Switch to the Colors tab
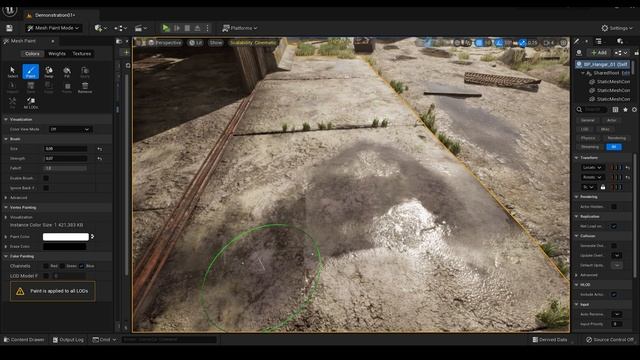 pyautogui.click(x=32, y=54)
